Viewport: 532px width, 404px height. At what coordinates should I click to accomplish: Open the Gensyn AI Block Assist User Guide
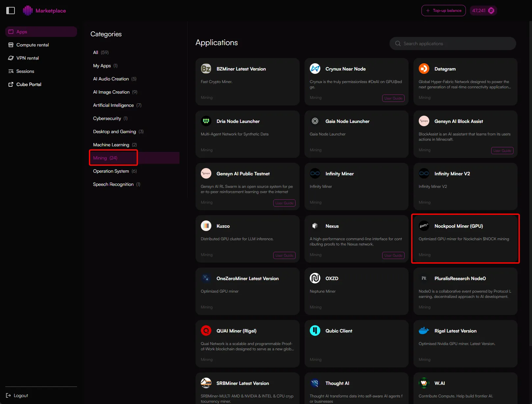[x=502, y=151]
